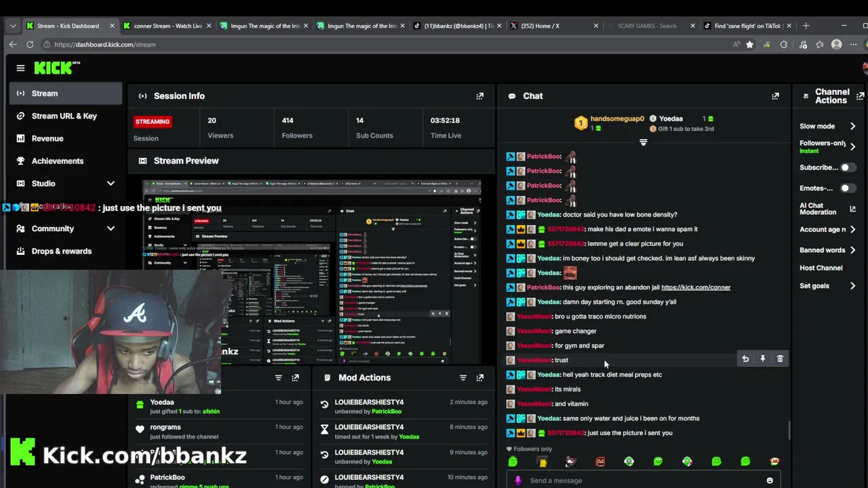This screenshot has height=488, width=868.
Task: Open Mod Actions filter options
Action: tap(462, 378)
